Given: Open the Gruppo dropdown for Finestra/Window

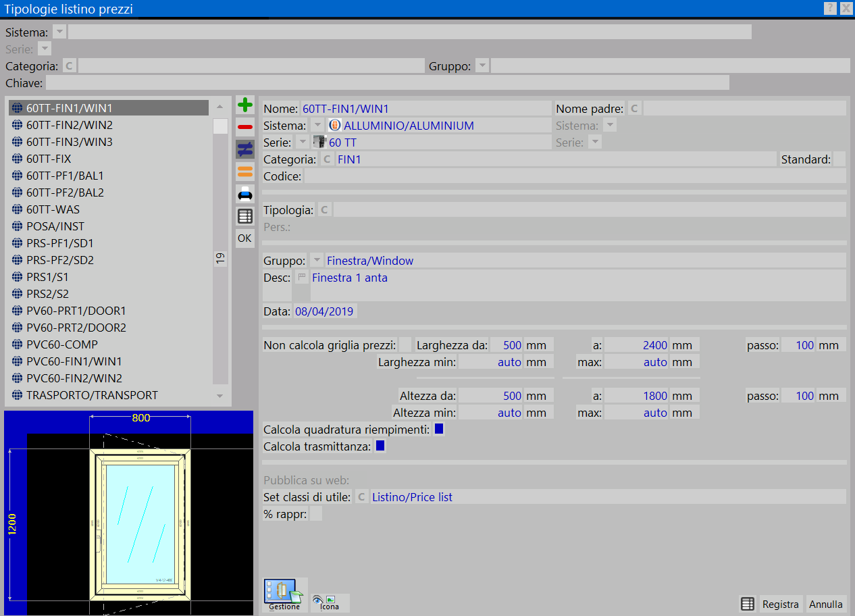Looking at the screenshot, I should [x=316, y=261].
